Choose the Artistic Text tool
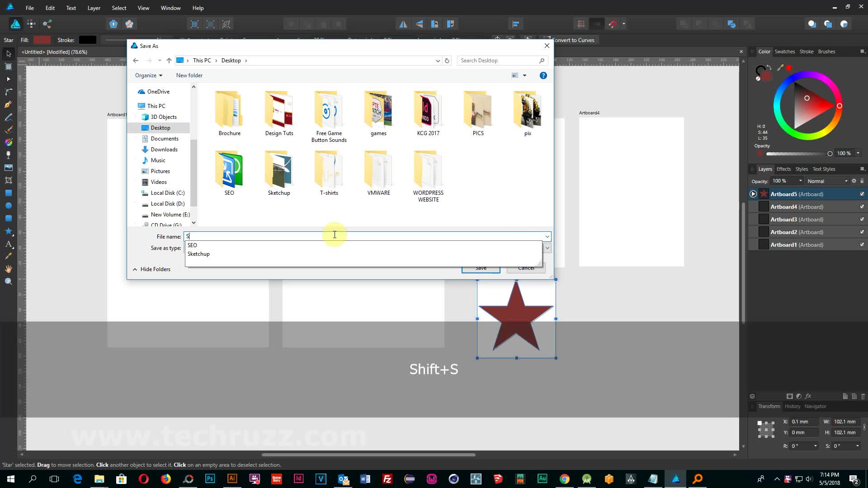Viewport: 868px width, 488px height. click(8, 244)
